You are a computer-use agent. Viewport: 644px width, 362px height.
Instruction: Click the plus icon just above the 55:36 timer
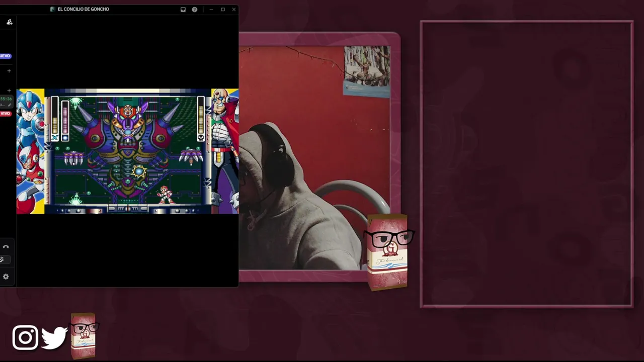[x=9, y=90]
